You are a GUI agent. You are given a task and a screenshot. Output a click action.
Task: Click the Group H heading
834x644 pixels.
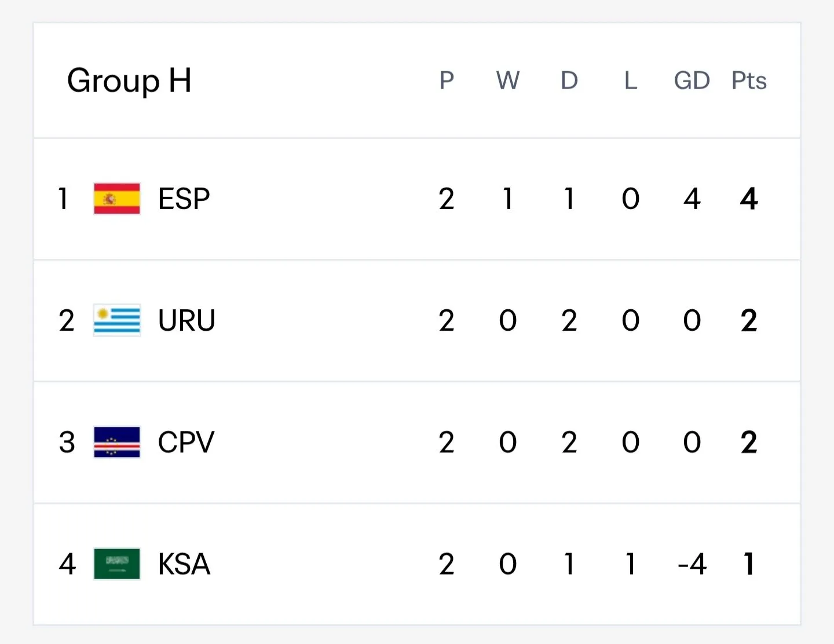point(129,81)
